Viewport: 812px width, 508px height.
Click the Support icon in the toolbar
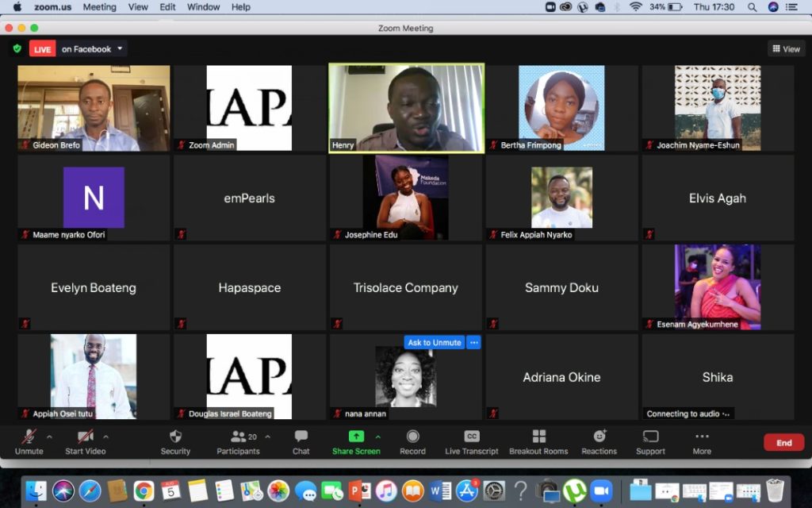[650, 437]
